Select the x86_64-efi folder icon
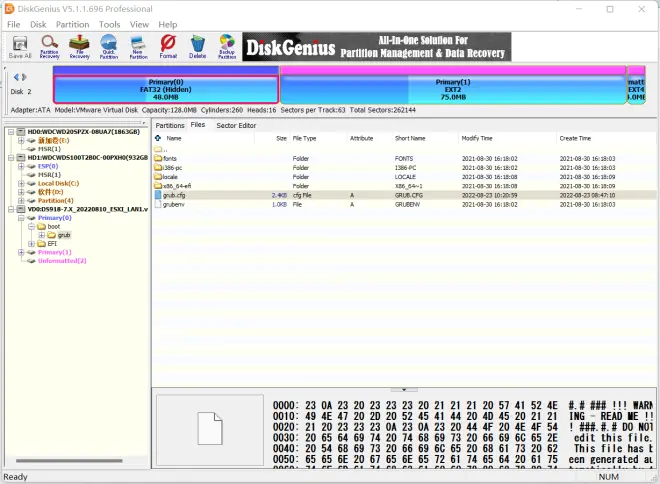Screen dimensions: 660x484 [158, 186]
